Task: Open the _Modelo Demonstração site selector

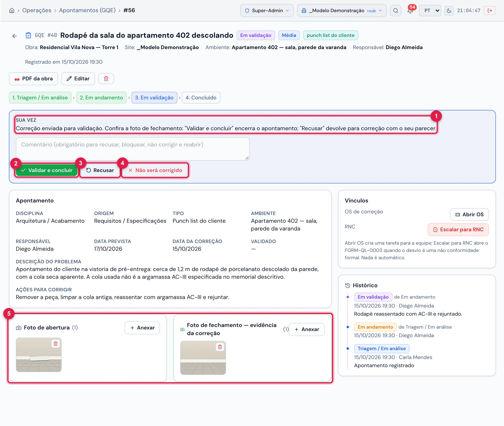Action: [x=341, y=11]
